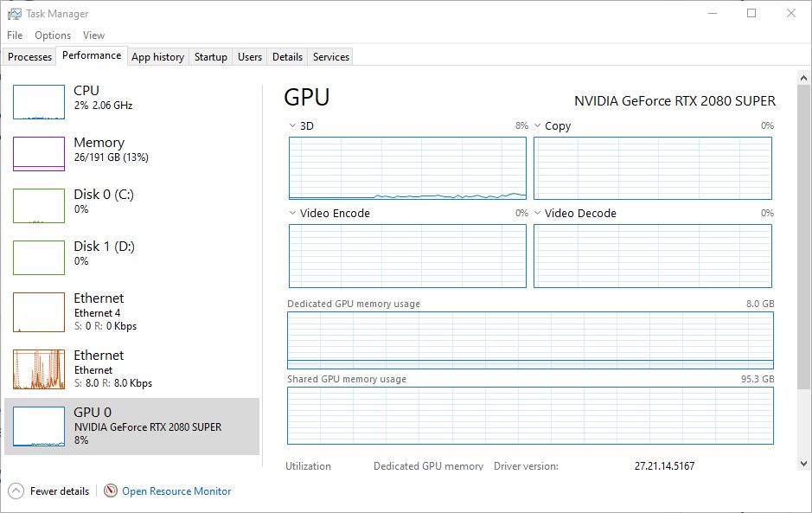The height and width of the screenshot is (513, 812).
Task: Open the Copy graph dropdown chevron
Action: pos(536,126)
